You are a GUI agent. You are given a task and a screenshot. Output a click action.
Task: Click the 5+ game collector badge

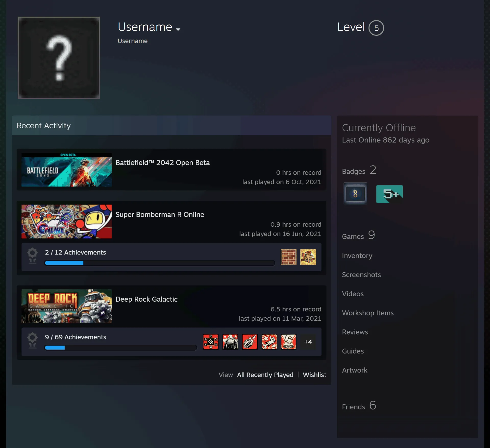tap(389, 194)
